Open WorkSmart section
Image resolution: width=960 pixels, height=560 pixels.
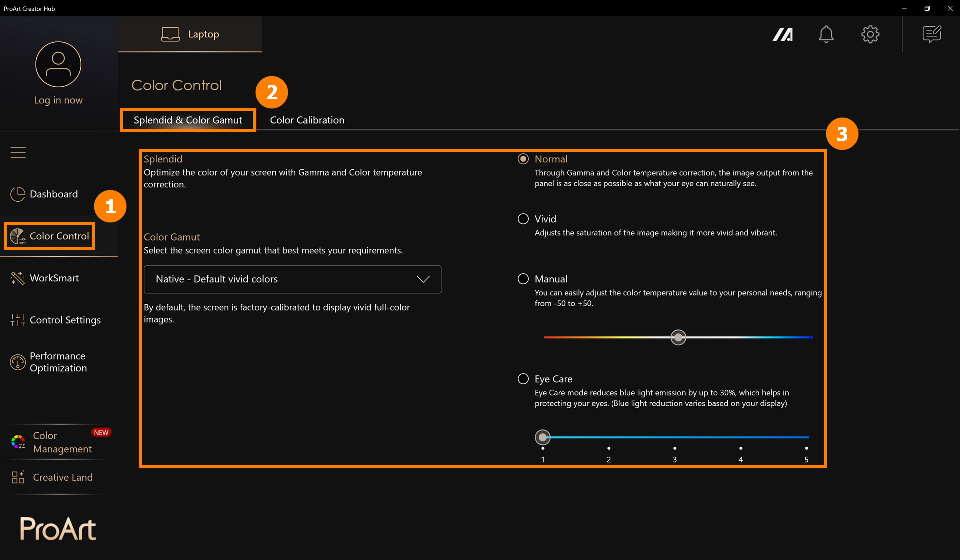click(x=54, y=278)
